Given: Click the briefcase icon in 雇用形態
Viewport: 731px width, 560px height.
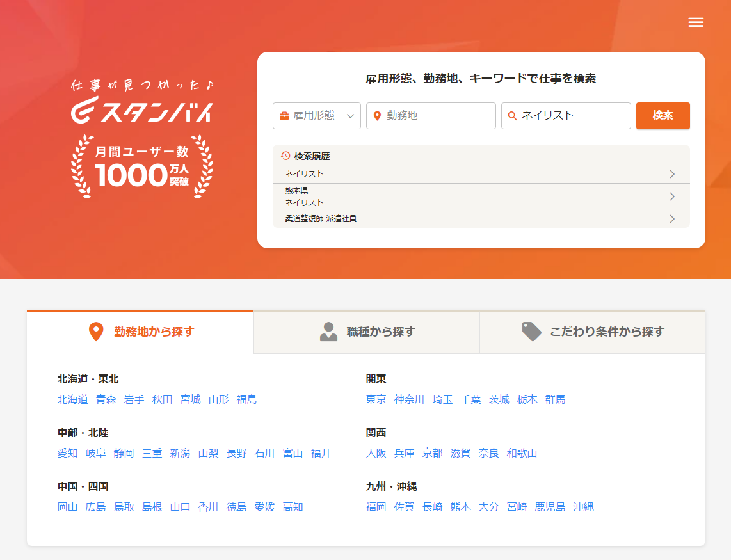Looking at the screenshot, I should pos(284,116).
